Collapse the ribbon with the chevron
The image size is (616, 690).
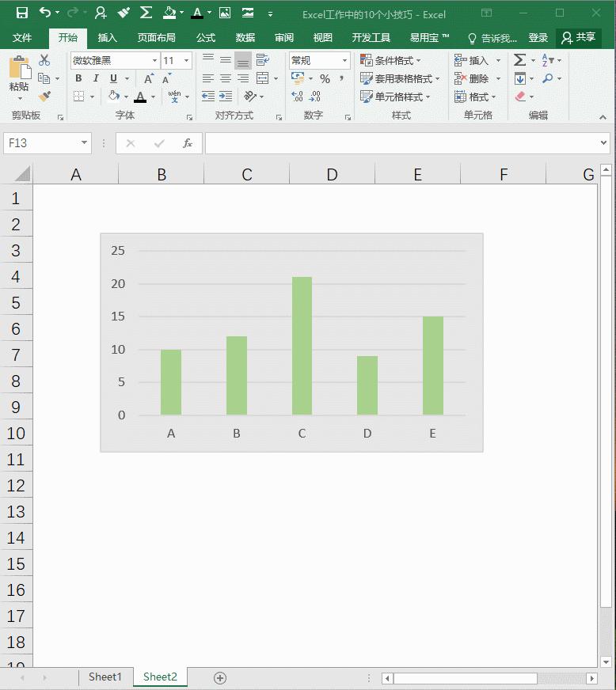pos(603,117)
